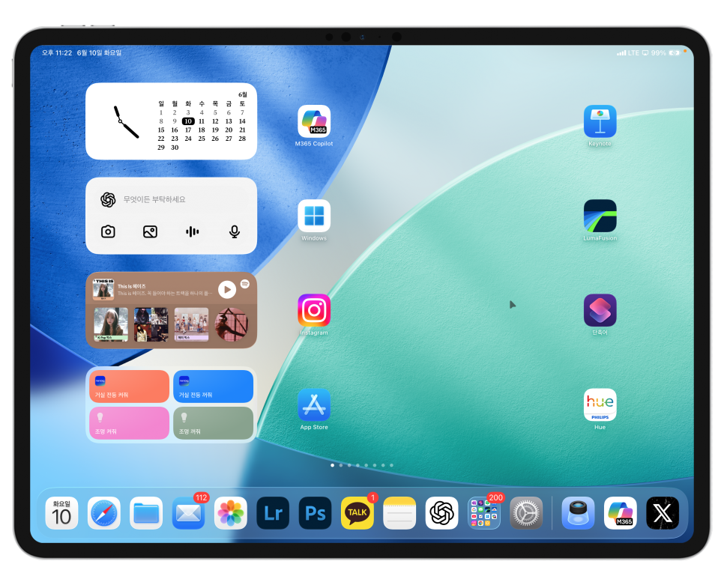Open M365 Copilot in recent dock section
The image size is (724, 588).
coord(620,513)
